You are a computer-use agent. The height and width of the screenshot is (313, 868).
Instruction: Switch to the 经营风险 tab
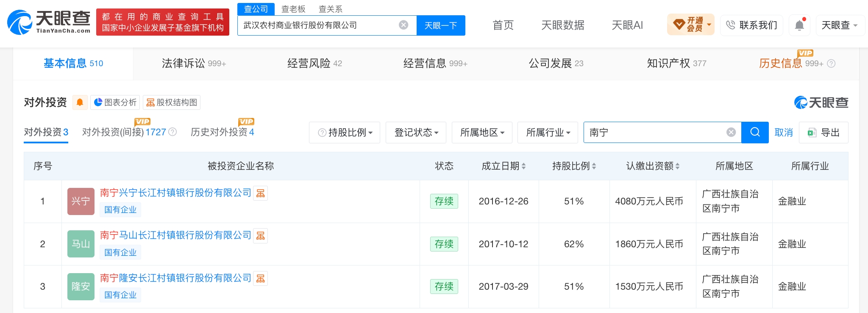point(314,64)
